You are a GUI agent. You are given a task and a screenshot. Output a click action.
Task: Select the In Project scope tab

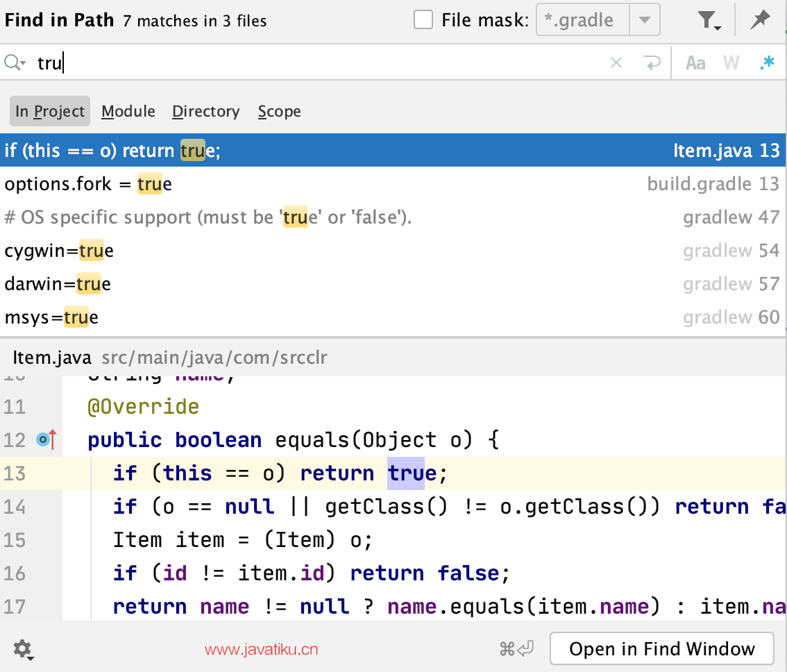[50, 111]
